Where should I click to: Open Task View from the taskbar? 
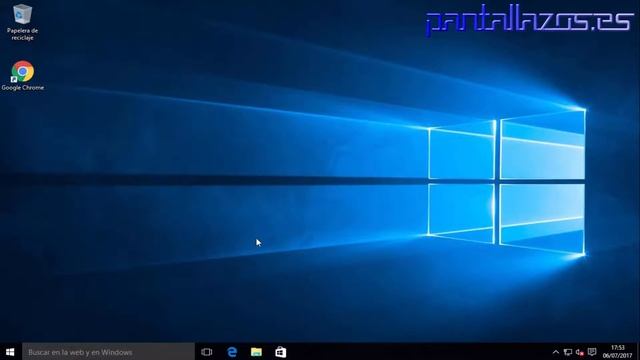point(207,352)
